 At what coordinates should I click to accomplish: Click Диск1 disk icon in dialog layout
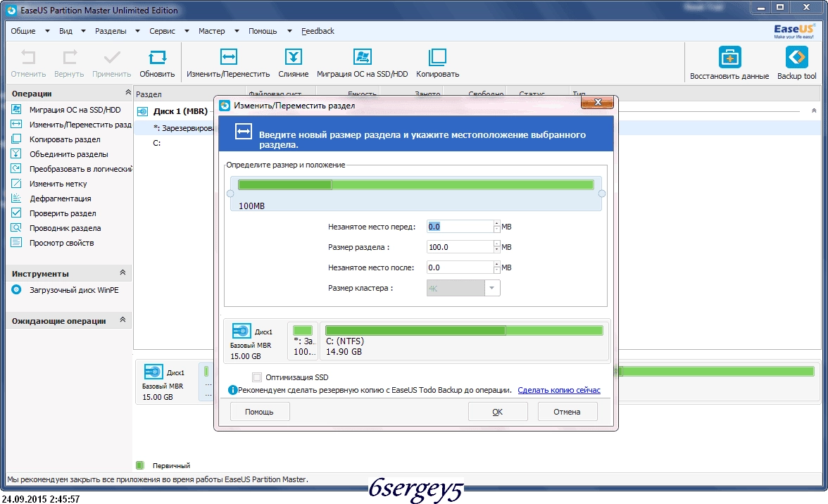click(x=241, y=331)
